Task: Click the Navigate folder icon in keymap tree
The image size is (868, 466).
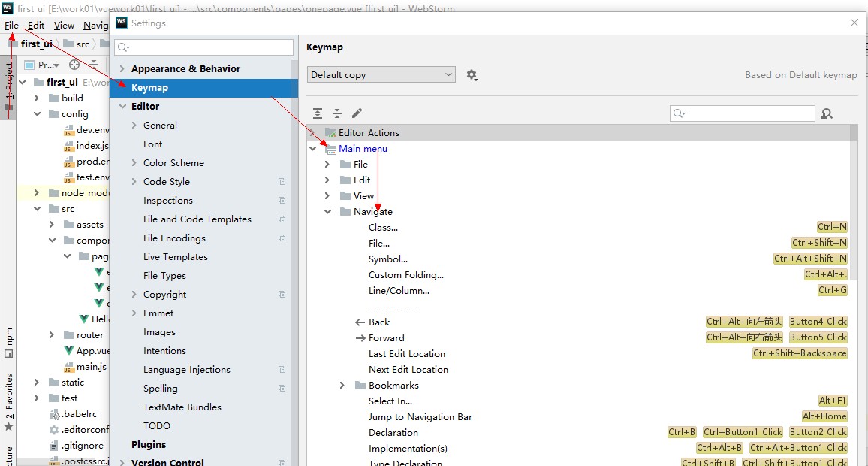Action: click(345, 212)
